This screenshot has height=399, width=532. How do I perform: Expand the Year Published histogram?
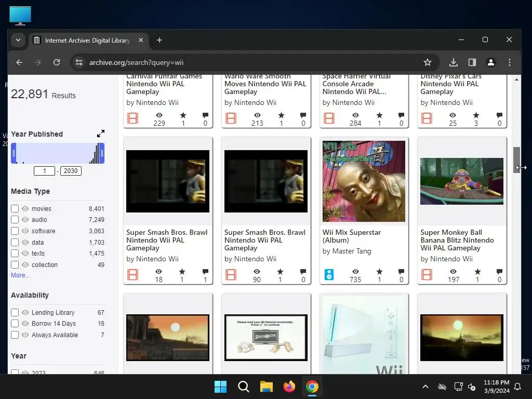point(100,134)
